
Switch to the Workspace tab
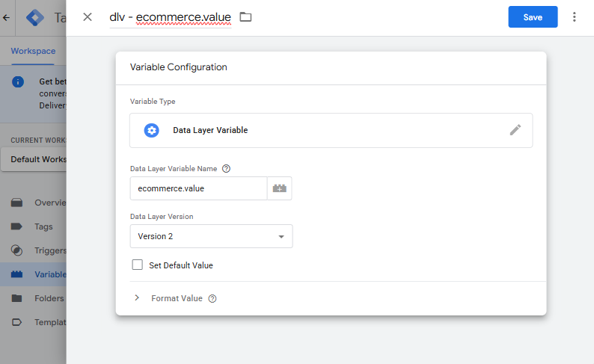coord(33,51)
